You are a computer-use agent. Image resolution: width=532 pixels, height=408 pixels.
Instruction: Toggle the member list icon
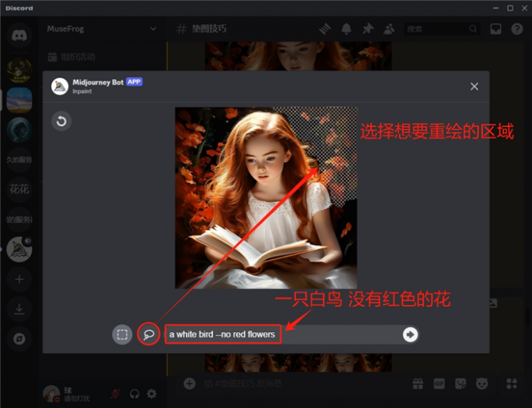click(x=389, y=29)
